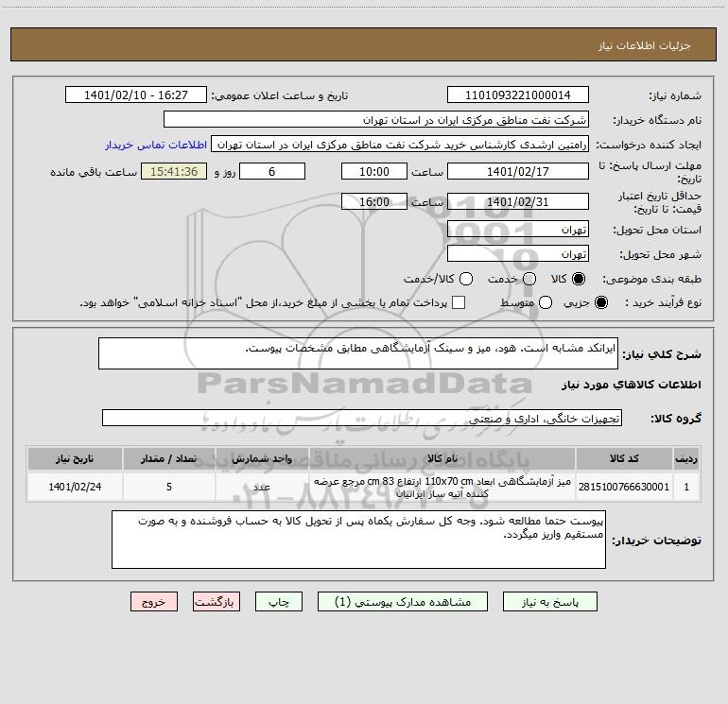Image resolution: width=728 pixels, height=704 pixels.
Task: Click the تعداد / مقدار column header
Action: click(169, 458)
